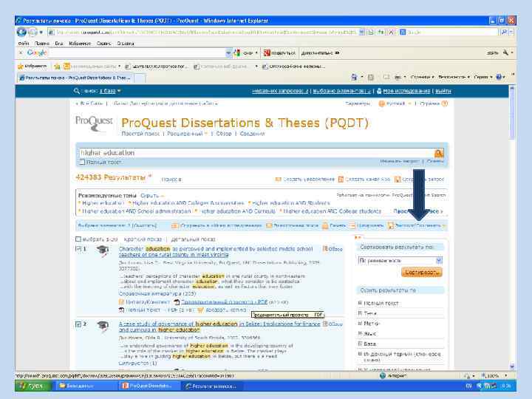Open result 1 Character education title link

tap(216, 252)
